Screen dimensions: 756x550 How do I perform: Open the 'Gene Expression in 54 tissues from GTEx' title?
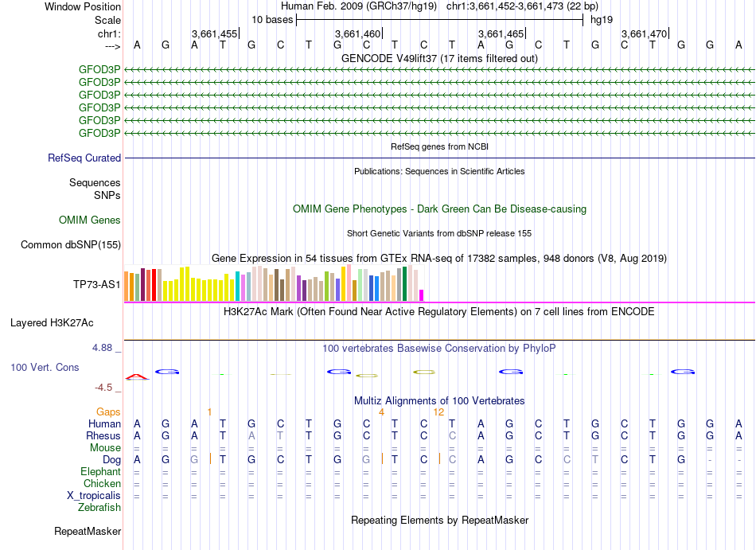[x=439, y=258]
